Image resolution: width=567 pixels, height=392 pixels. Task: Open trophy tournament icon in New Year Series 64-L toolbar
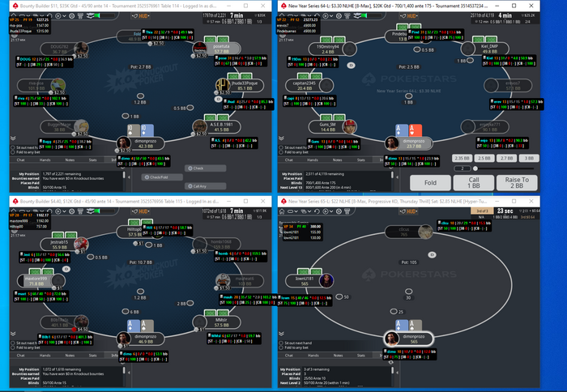347,16
